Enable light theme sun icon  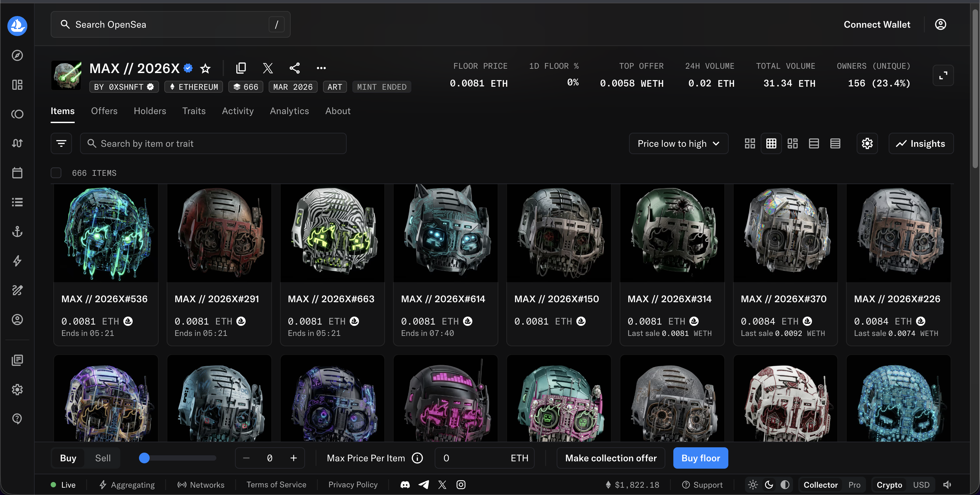753,485
